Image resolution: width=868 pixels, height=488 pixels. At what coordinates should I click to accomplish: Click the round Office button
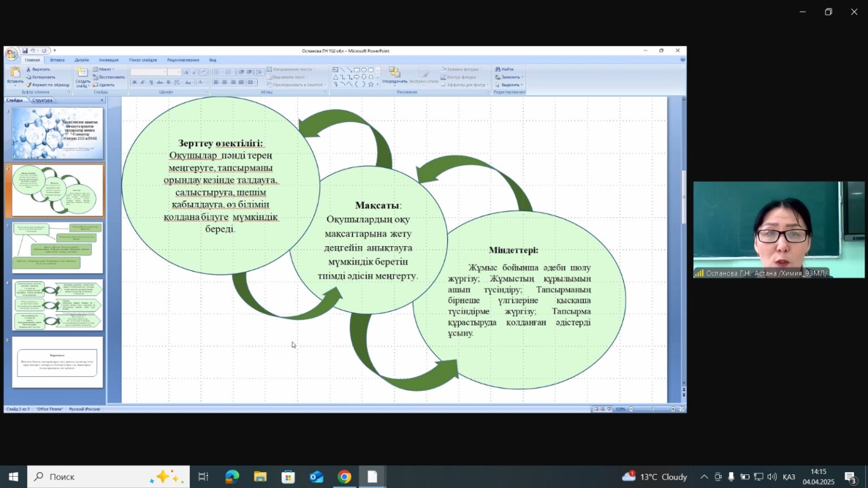pyautogui.click(x=11, y=54)
